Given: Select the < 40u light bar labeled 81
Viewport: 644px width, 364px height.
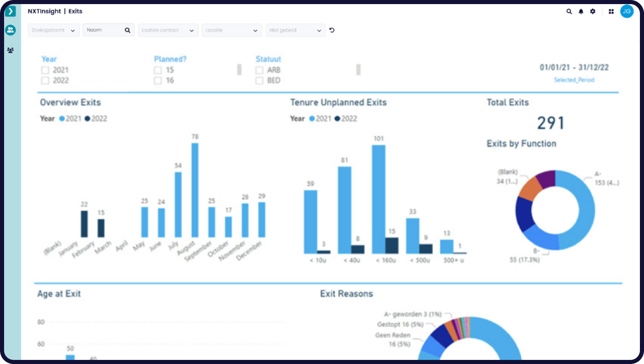Looking at the screenshot, I should [x=344, y=210].
